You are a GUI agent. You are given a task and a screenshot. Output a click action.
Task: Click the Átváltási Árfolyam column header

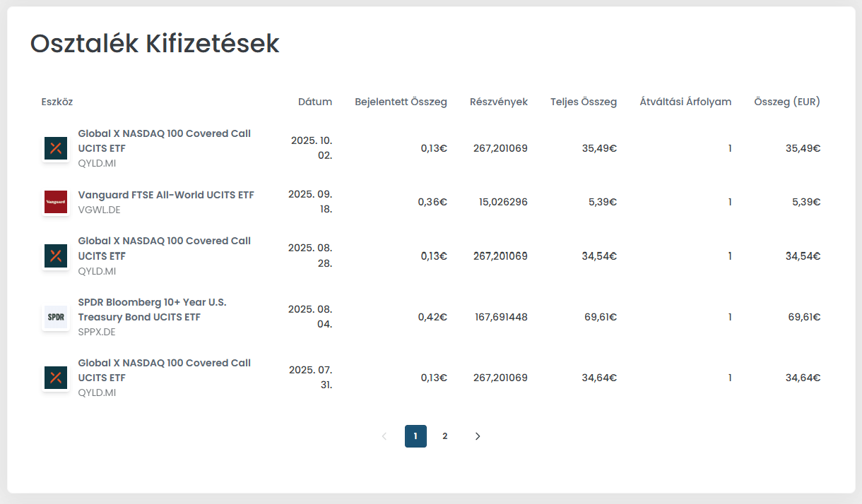tap(685, 102)
